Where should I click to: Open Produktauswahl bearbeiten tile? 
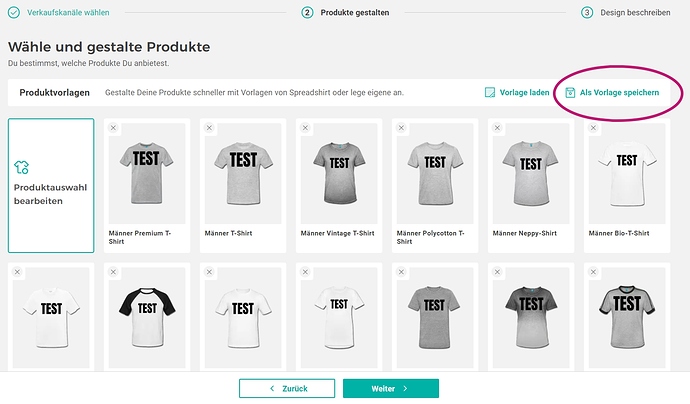pos(51,185)
